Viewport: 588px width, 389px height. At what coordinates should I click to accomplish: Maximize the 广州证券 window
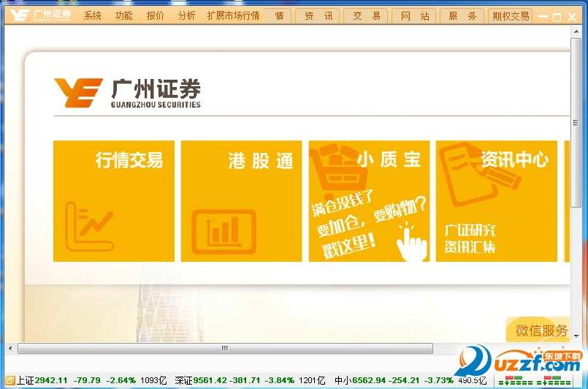(x=557, y=17)
